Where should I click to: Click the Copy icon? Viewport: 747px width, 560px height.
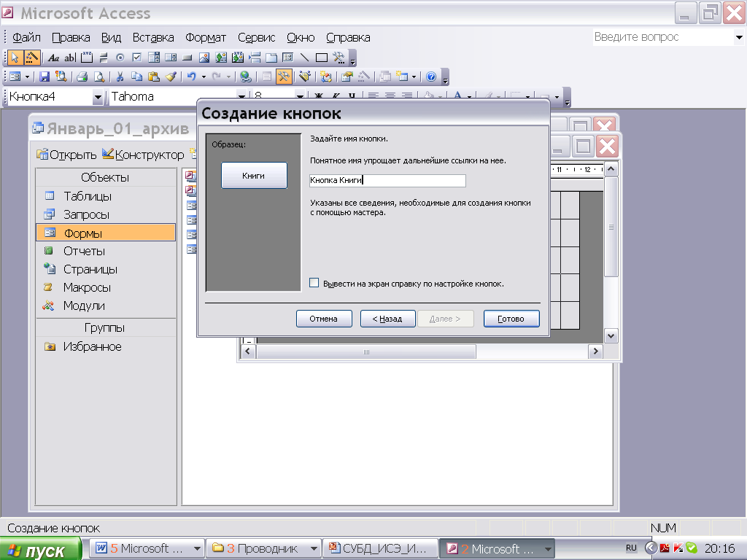tap(136, 77)
